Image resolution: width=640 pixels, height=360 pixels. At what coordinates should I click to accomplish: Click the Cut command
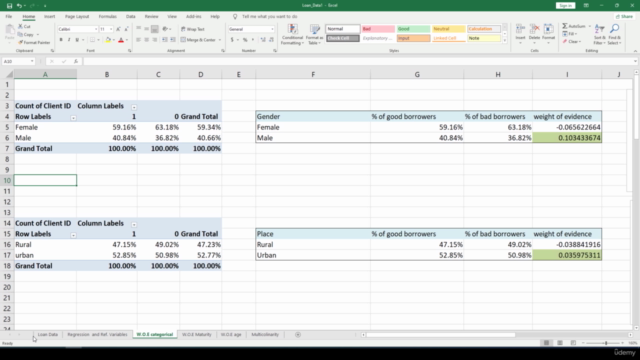(x=24, y=26)
